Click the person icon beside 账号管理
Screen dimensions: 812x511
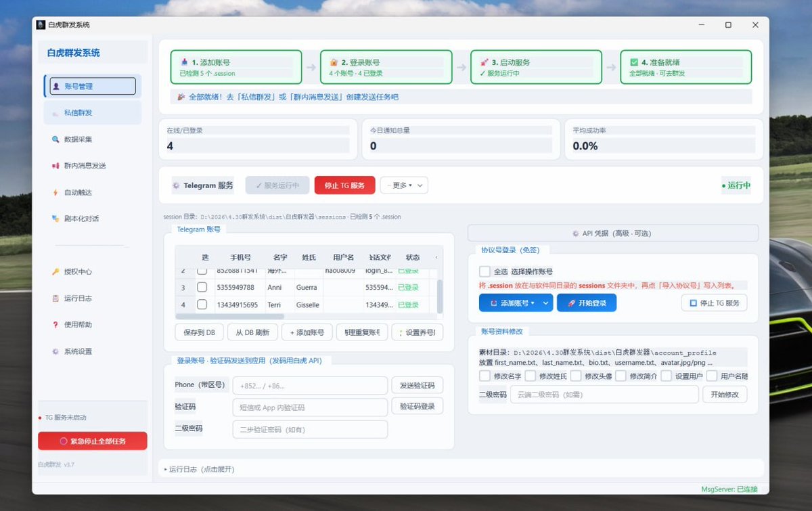[x=56, y=86]
